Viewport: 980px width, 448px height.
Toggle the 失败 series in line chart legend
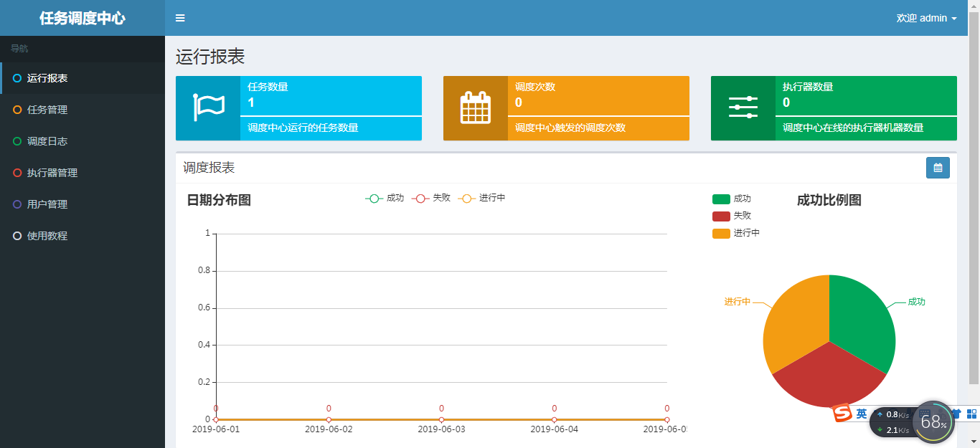(x=431, y=199)
